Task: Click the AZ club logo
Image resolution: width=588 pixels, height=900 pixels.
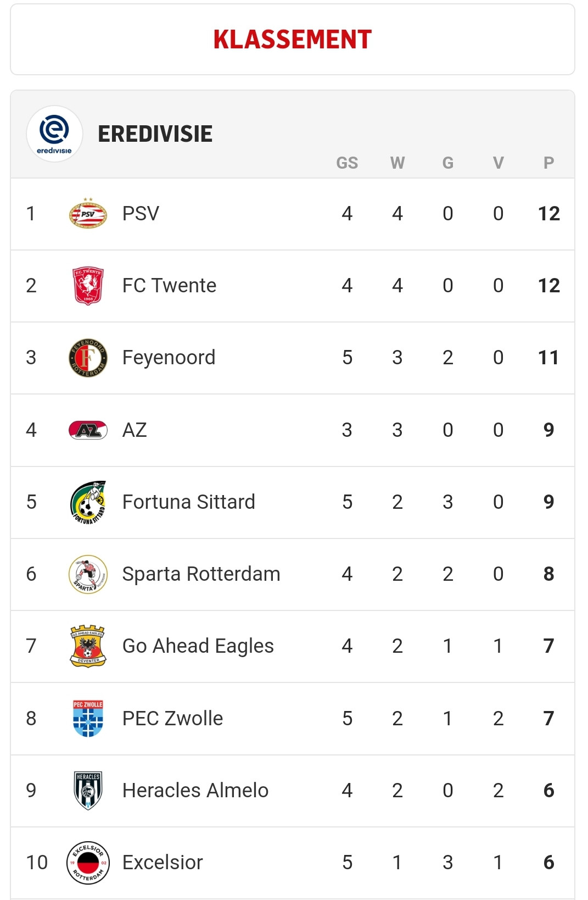Action: 88,430
